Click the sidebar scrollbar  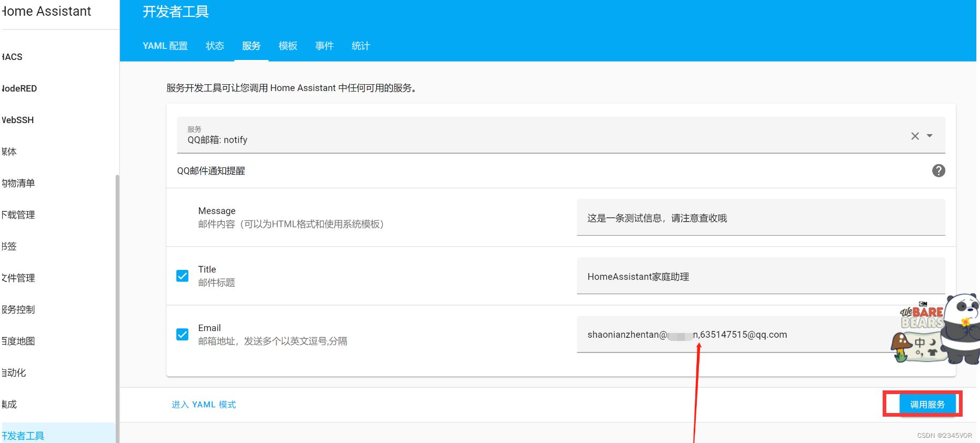(x=117, y=309)
